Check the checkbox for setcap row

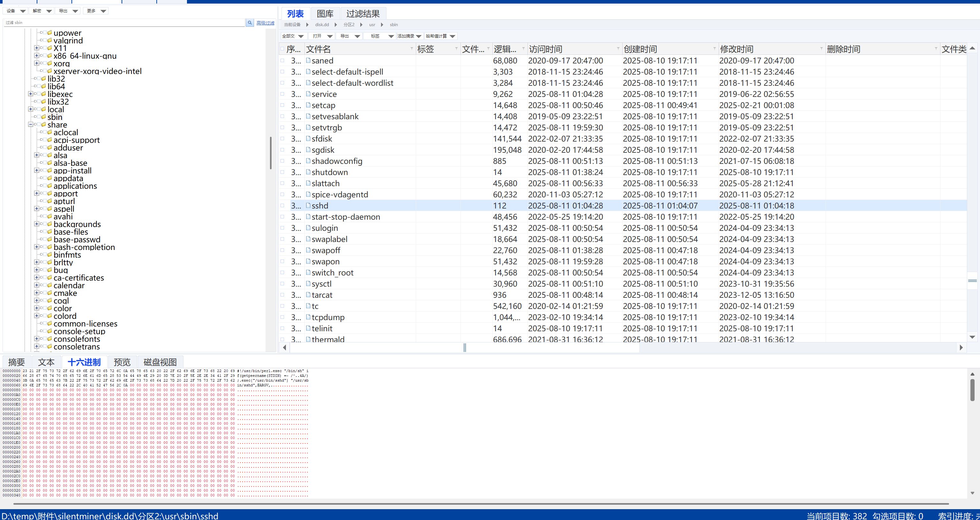pos(282,105)
